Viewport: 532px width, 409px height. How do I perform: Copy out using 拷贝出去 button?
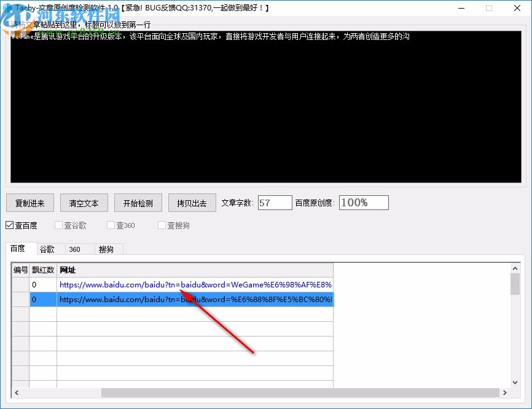[192, 203]
